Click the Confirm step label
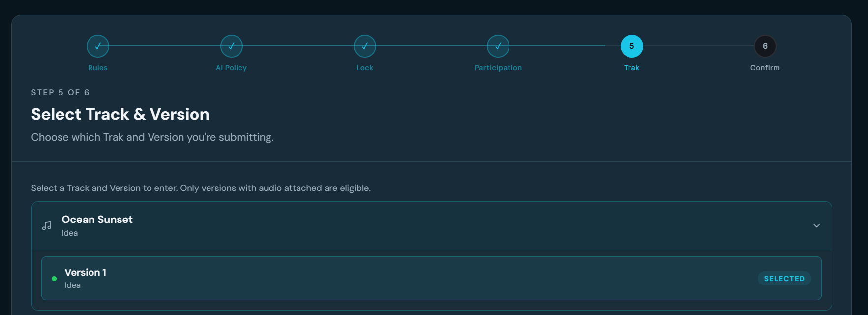This screenshot has height=315, width=868. tap(765, 68)
